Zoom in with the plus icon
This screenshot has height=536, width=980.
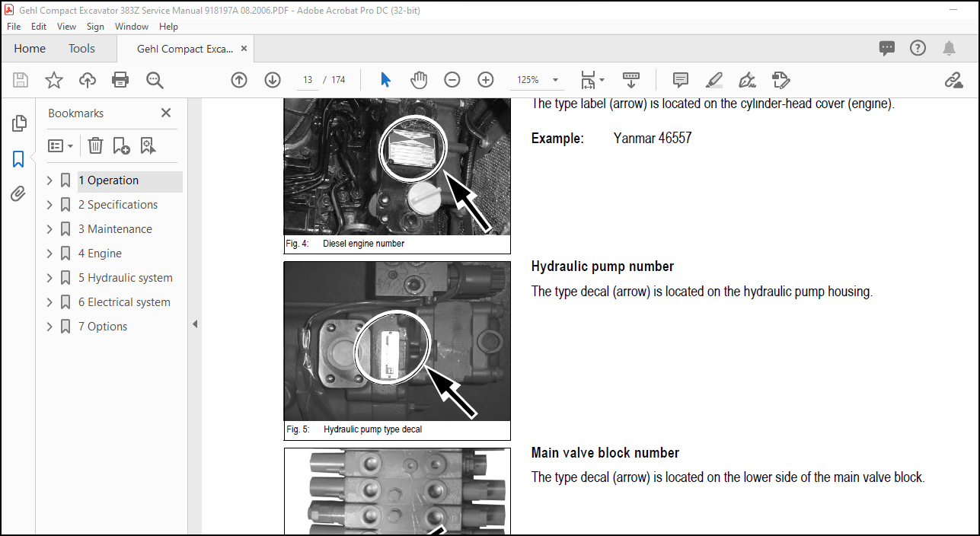(x=486, y=80)
